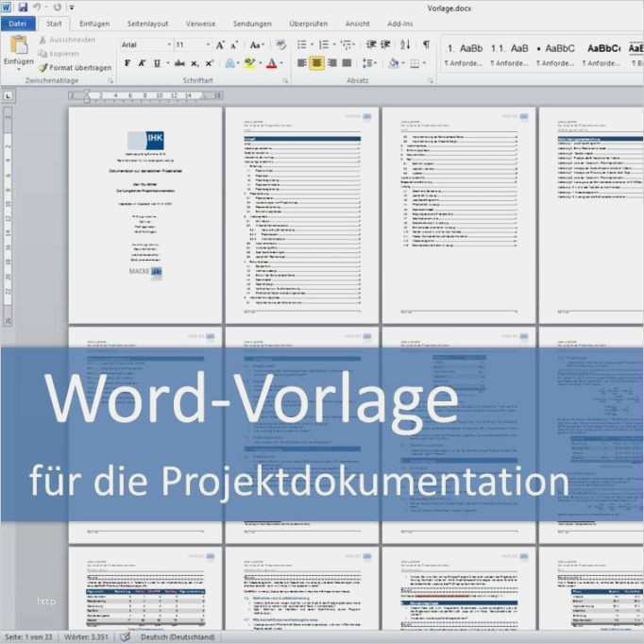644x644 pixels.
Task: Toggle bold formatting
Action: [x=128, y=63]
